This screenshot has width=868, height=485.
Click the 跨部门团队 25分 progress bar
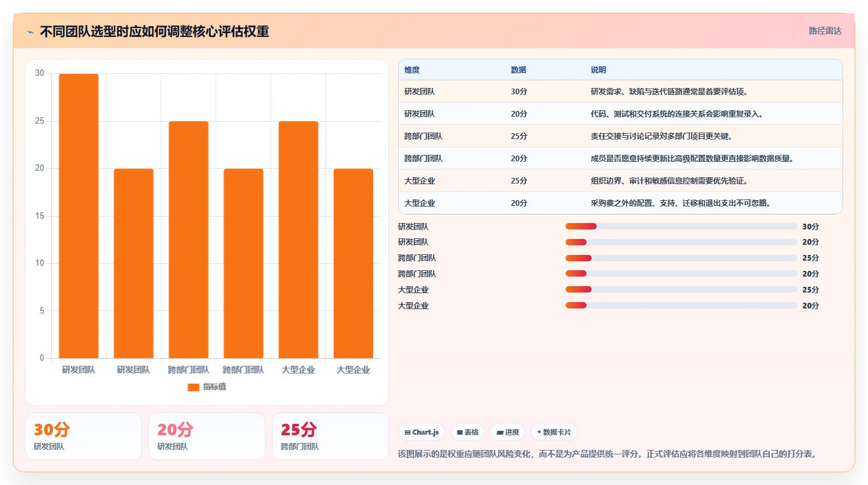click(x=681, y=258)
